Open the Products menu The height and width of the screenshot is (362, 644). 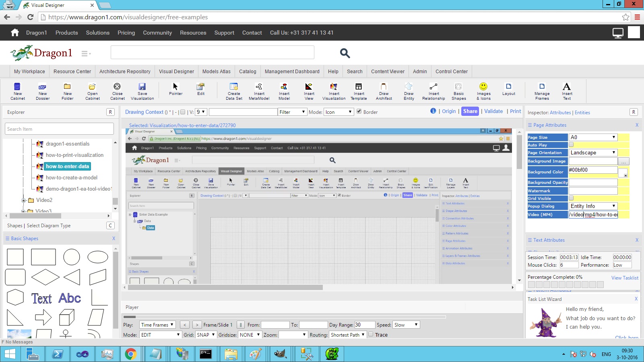coord(66,33)
